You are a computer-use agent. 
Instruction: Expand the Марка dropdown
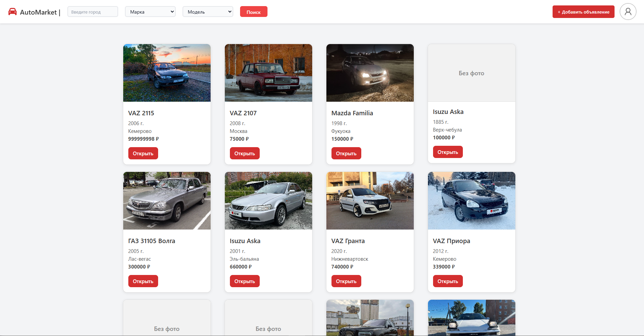[x=150, y=12]
